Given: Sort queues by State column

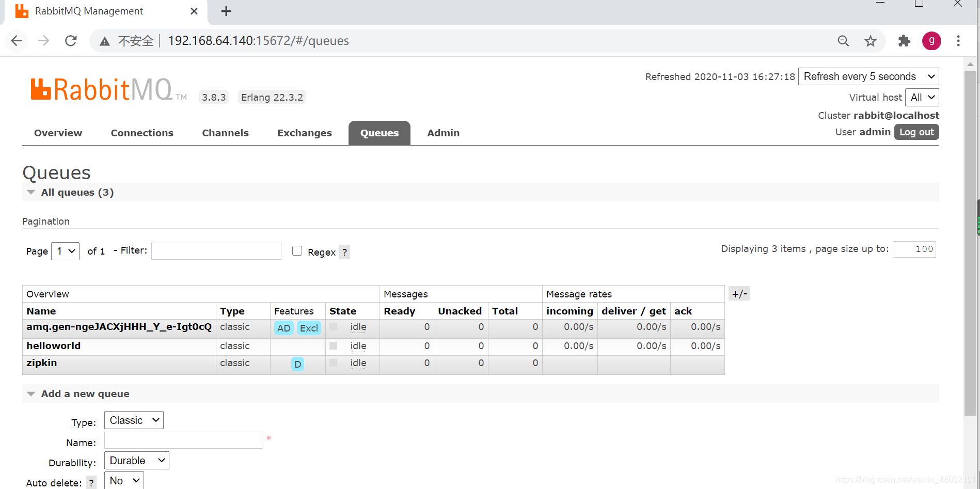Looking at the screenshot, I should pyautogui.click(x=343, y=311).
